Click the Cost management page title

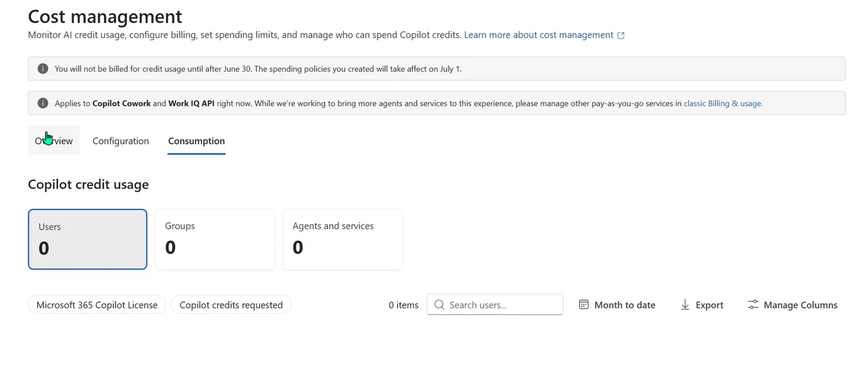click(x=105, y=15)
